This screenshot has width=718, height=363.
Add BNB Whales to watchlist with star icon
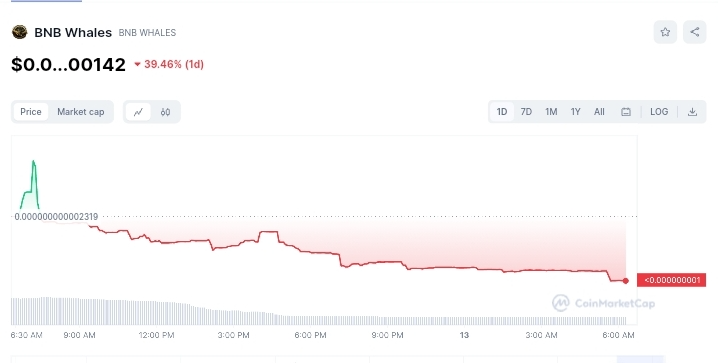click(665, 32)
